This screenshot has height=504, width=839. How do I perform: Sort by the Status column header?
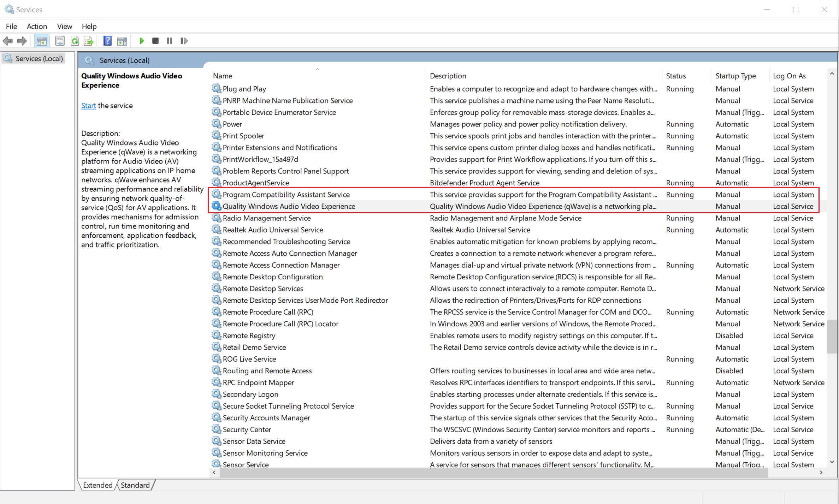pyautogui.click(x=686, y=76)
